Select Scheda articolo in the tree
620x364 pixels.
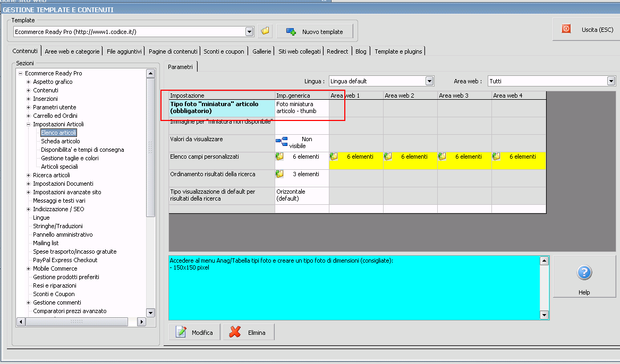coord(61,141)
